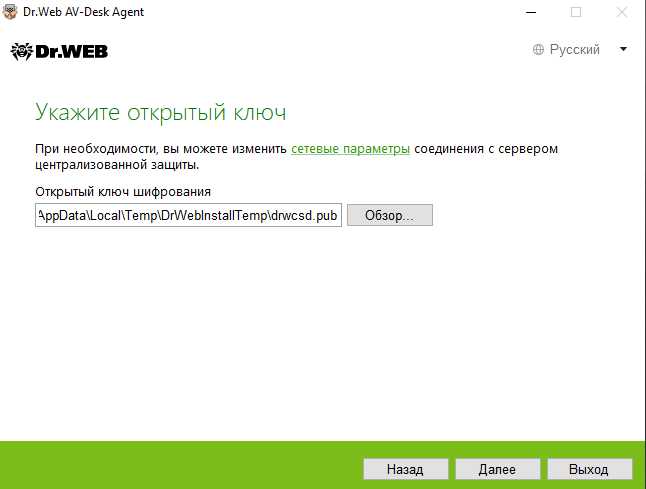The image size is (646, 489).
Task: Minimize the installer window
Action: coord(531,12)
